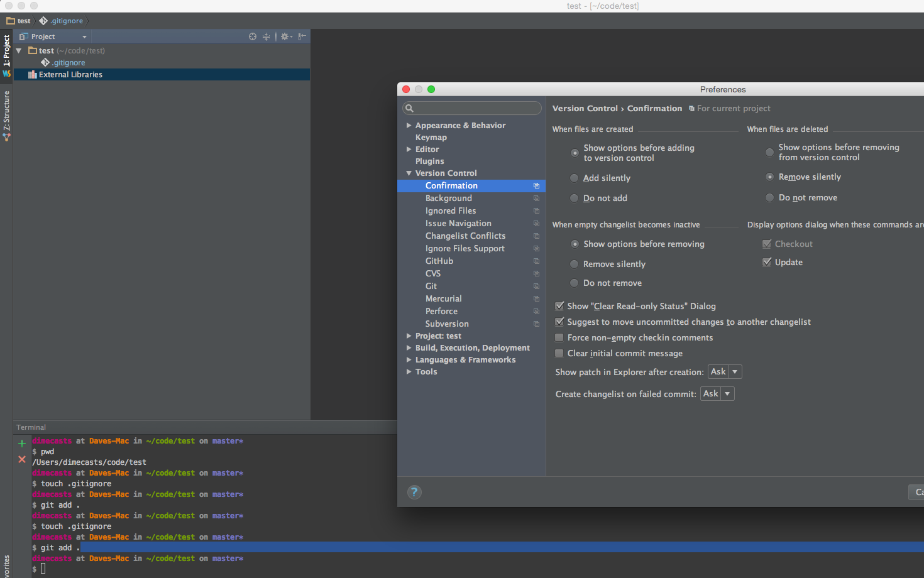Image resolution: width=924 pixels, height=578 pixels.
Task: Click the .gitignore git icon in the breadcrumb bar
Action: click(x=43, y=21)
